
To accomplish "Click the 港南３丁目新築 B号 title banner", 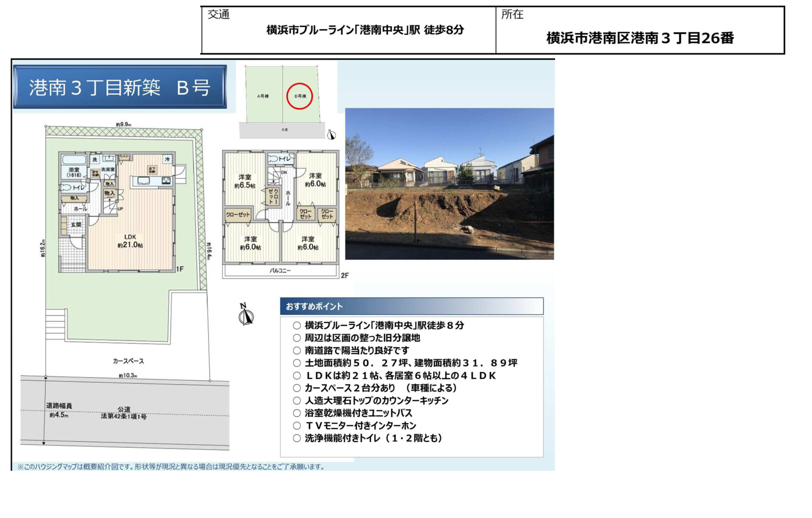I will (x=120, y=87).
